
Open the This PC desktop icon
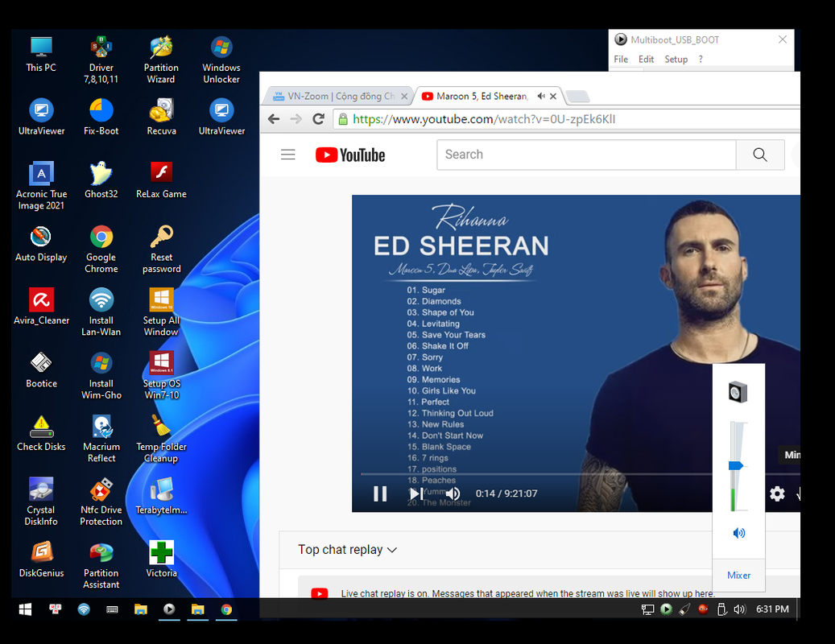click(x=41, y=54)
